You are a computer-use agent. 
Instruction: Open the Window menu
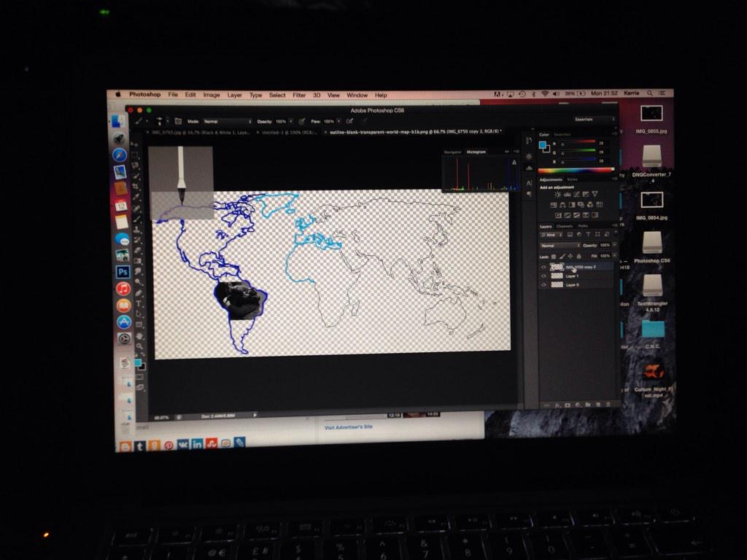[357, 95]
